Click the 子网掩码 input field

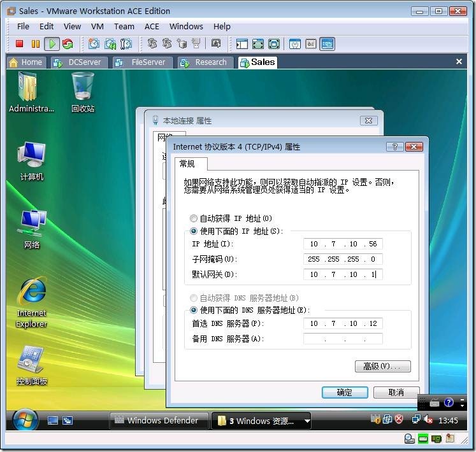point(343,259)
